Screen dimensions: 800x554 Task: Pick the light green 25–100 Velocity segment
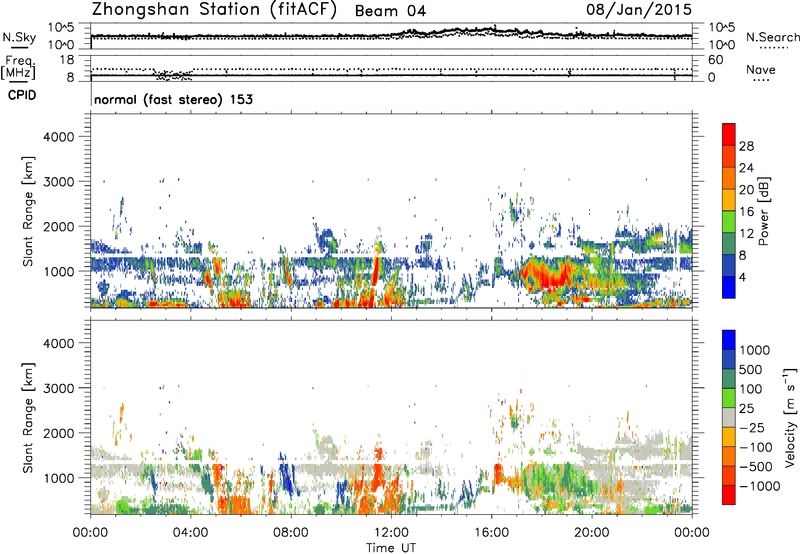click(x=729, y=398)
